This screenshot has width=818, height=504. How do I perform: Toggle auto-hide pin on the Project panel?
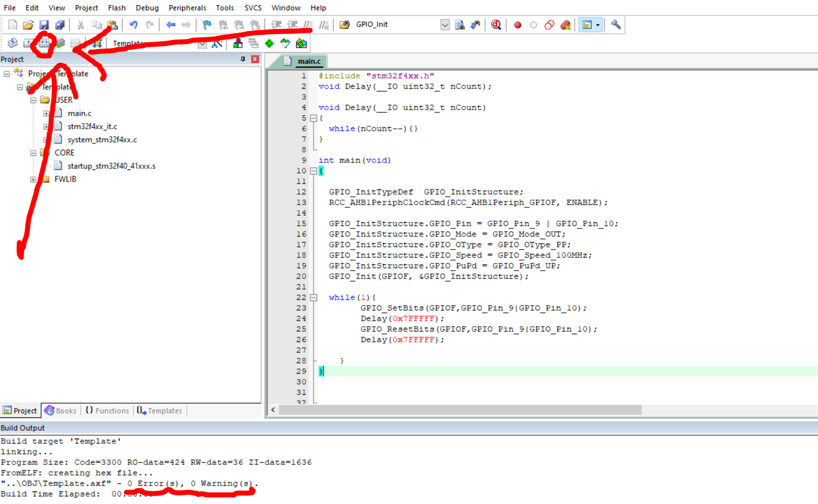tap(243, 59)
